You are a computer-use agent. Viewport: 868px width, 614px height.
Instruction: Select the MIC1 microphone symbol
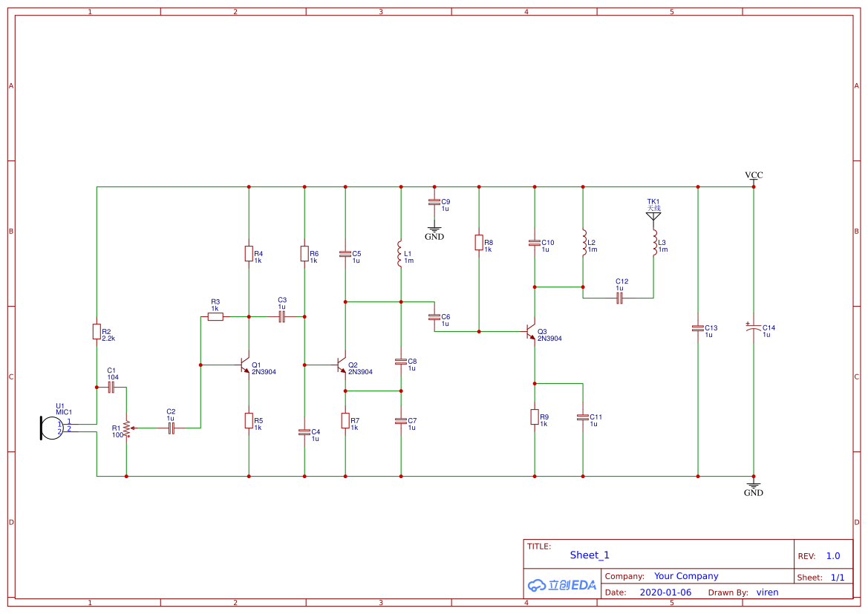(x=52, y=428)
